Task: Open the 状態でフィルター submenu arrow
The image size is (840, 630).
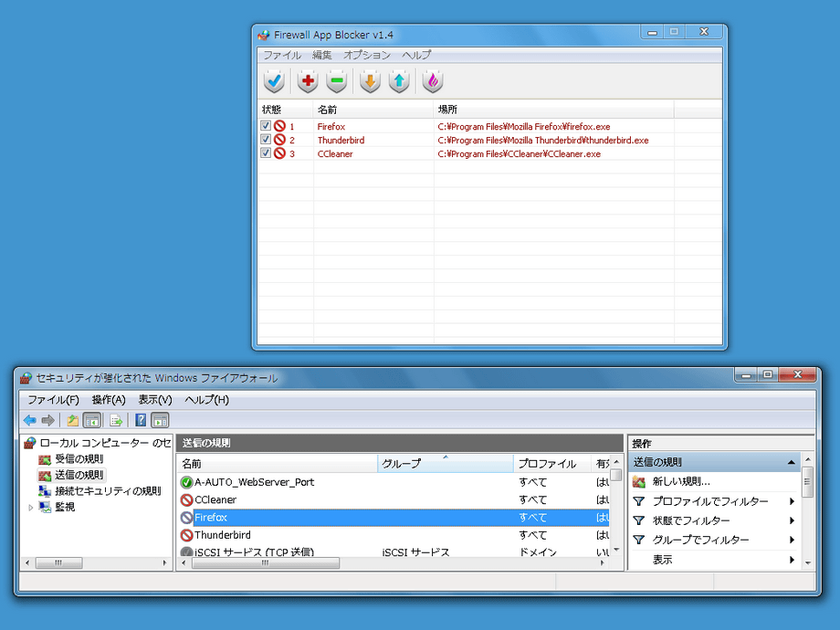Action: click(792, 520)
